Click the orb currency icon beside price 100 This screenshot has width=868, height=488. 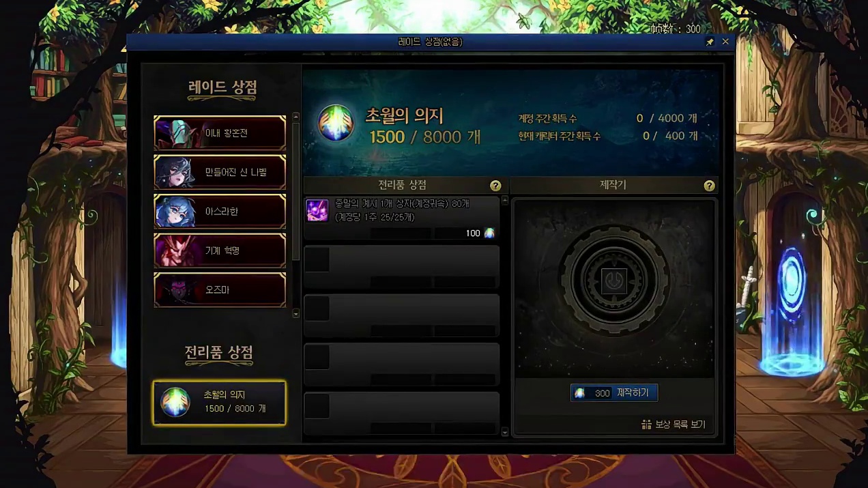tap(489, 233)
